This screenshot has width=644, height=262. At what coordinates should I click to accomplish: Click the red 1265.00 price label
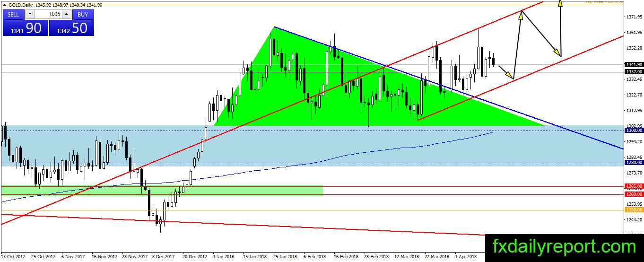tap(634, 186)
